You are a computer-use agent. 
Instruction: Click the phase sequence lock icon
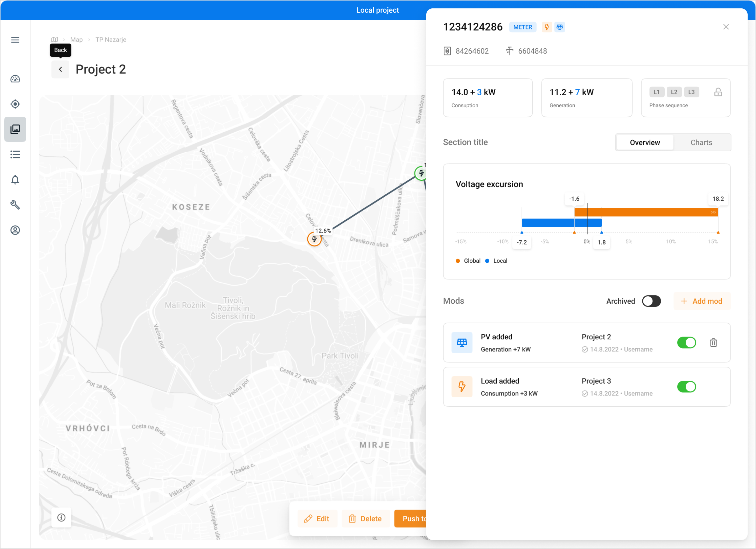click(718, 92)
